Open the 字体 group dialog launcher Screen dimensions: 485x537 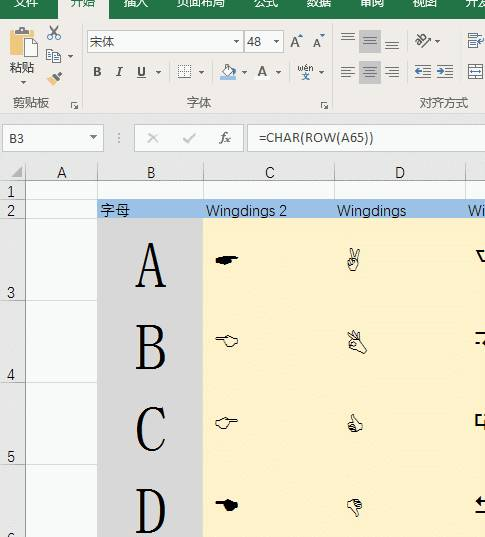pos(324,105)
